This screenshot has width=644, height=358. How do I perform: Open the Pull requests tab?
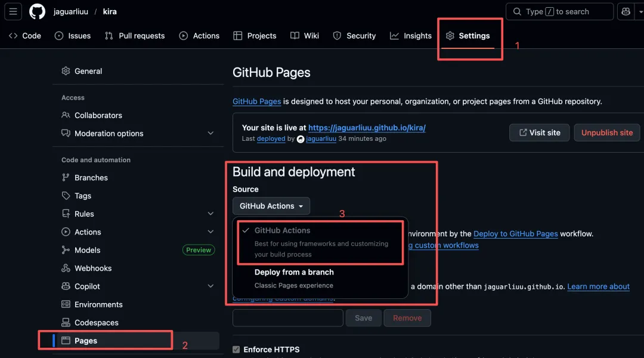pos(135,36)
